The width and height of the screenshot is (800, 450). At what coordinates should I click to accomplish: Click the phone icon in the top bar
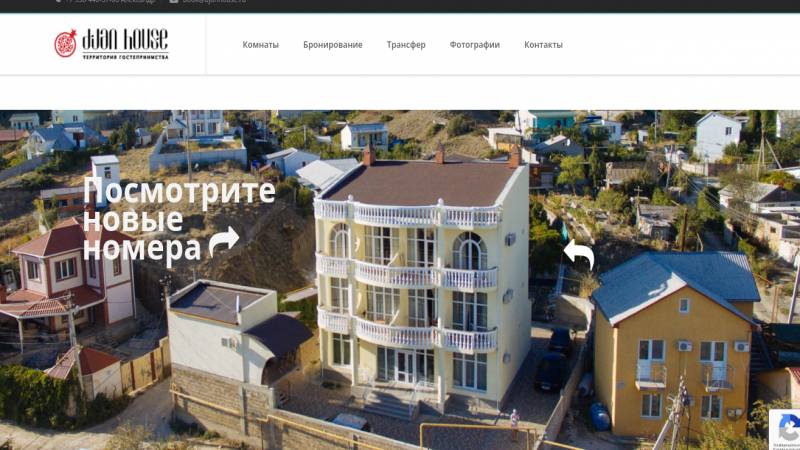[x=58, y=2]
